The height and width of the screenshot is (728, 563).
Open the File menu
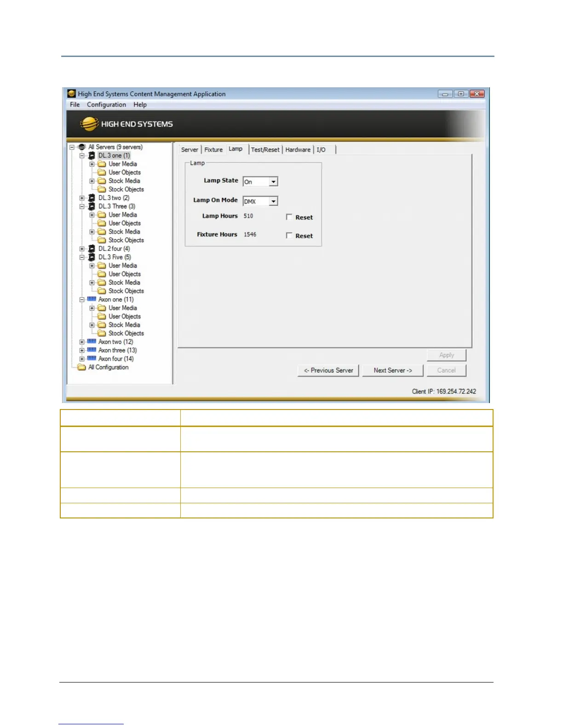pyautogui.click(x=75, y=105)
